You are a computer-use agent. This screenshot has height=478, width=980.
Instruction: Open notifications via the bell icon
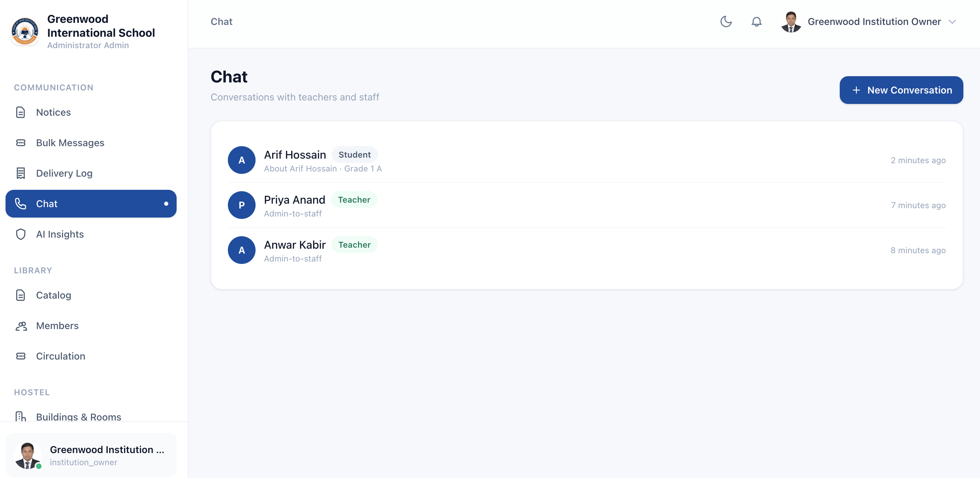(x=756, y=22)
